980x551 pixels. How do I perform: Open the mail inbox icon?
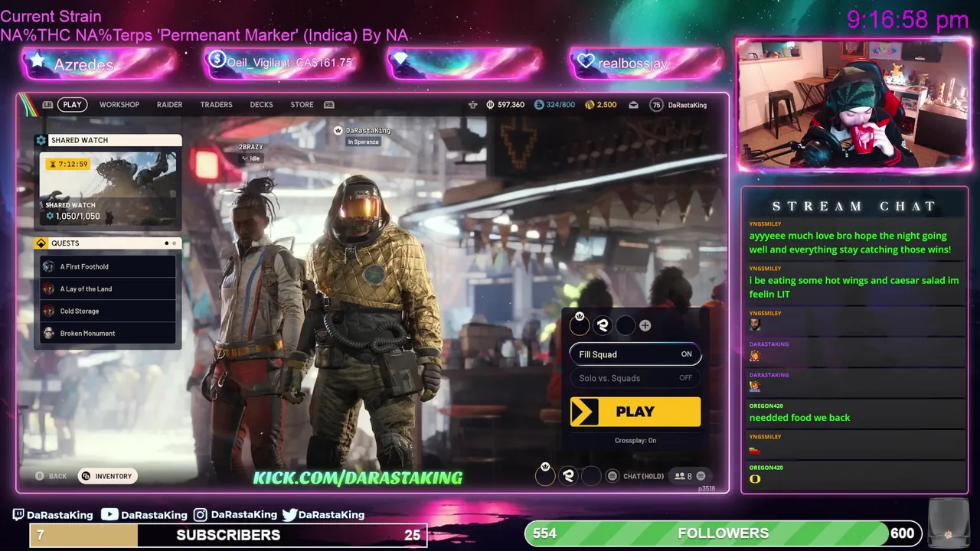pyautogui.click(x=634, y=105)
